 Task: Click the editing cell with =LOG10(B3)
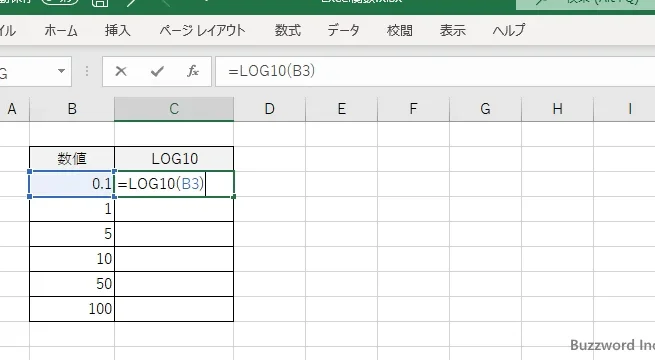click(x=174, y=184)
